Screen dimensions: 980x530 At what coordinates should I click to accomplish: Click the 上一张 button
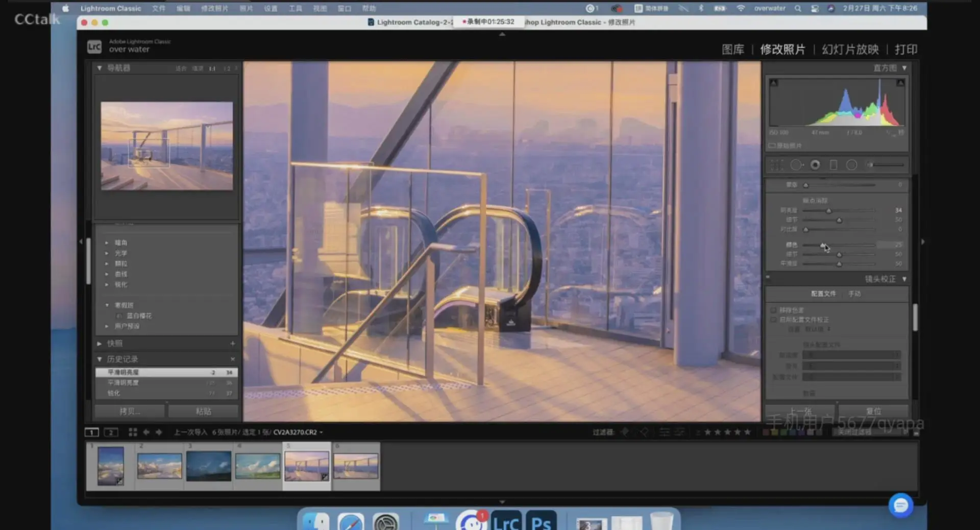pyautogui.click(x=800, y=412)
